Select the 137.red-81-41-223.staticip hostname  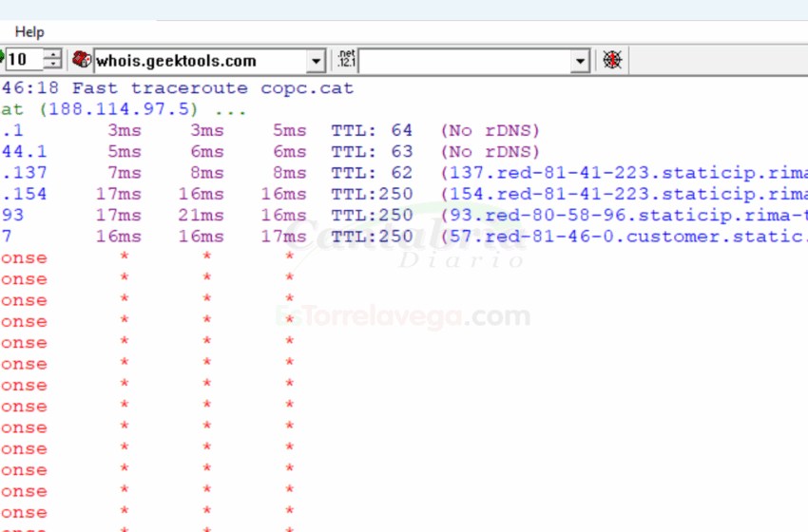624,173
